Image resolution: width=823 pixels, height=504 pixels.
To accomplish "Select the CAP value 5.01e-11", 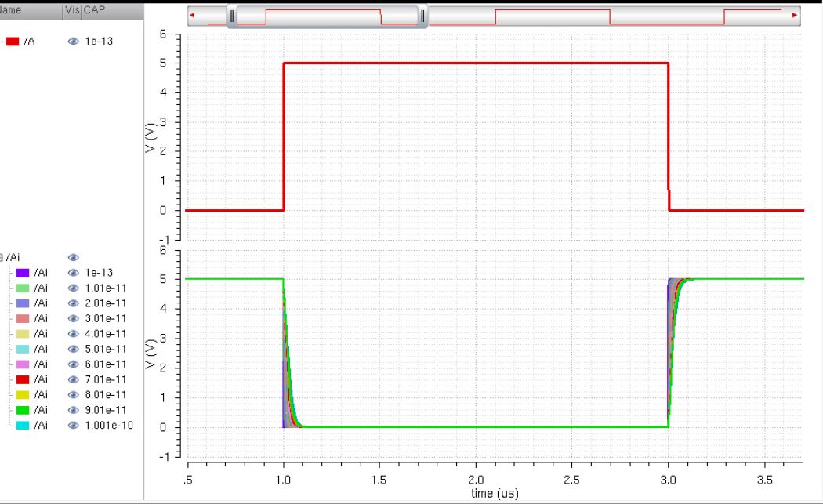I will click(x=106, y=349).
